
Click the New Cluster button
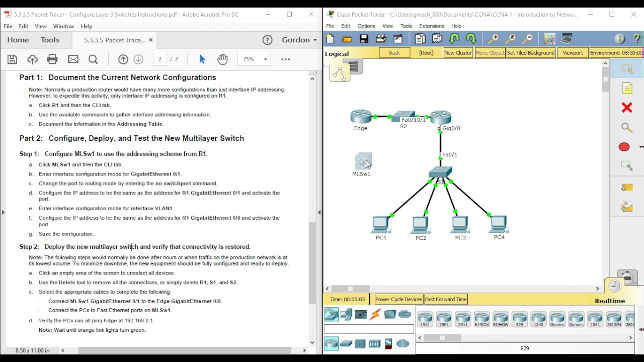(x=458, y=53)
